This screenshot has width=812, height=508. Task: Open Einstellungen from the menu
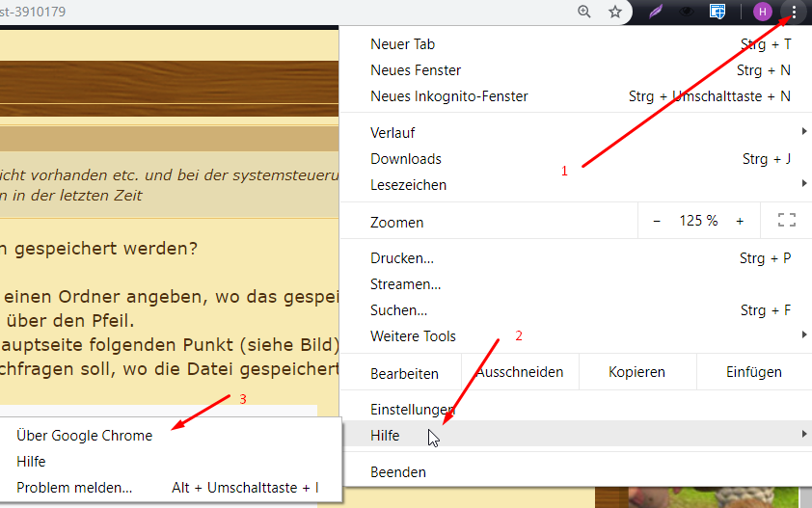click(x=413, y=410)
